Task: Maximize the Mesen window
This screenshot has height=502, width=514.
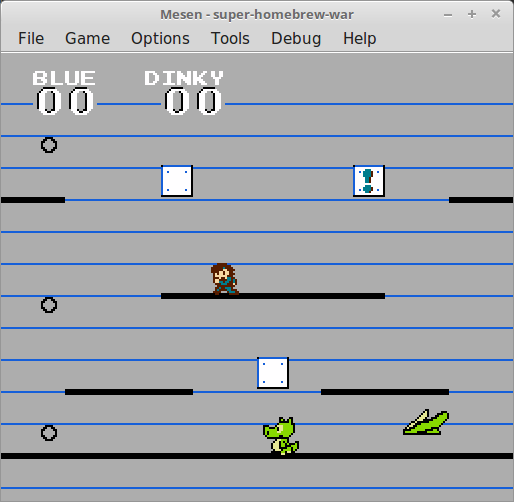Action: (x=472, y=14)
